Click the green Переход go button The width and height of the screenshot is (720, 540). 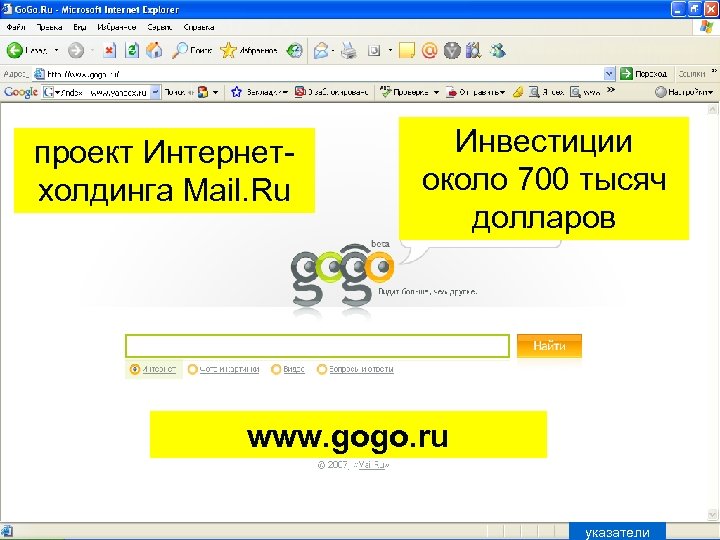[x=643, y=73]
